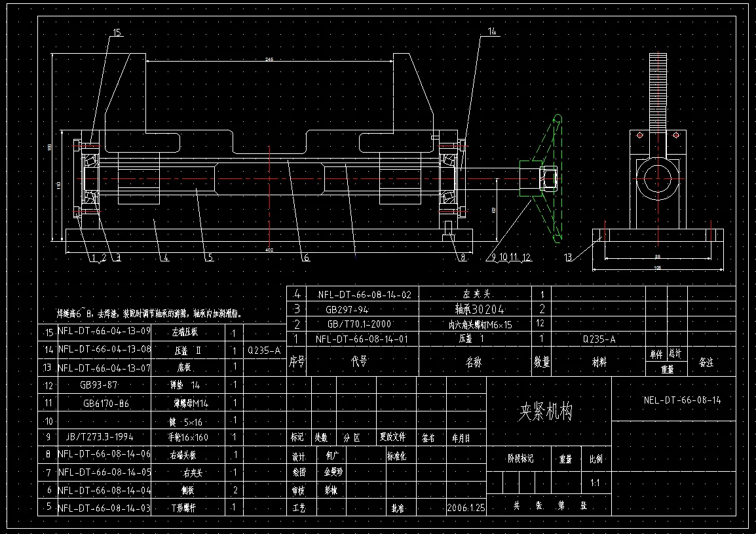Select code 'NFL-DT-66-04-13-09' in parts list
Screen dimensions: 756x534
[104, 331]
